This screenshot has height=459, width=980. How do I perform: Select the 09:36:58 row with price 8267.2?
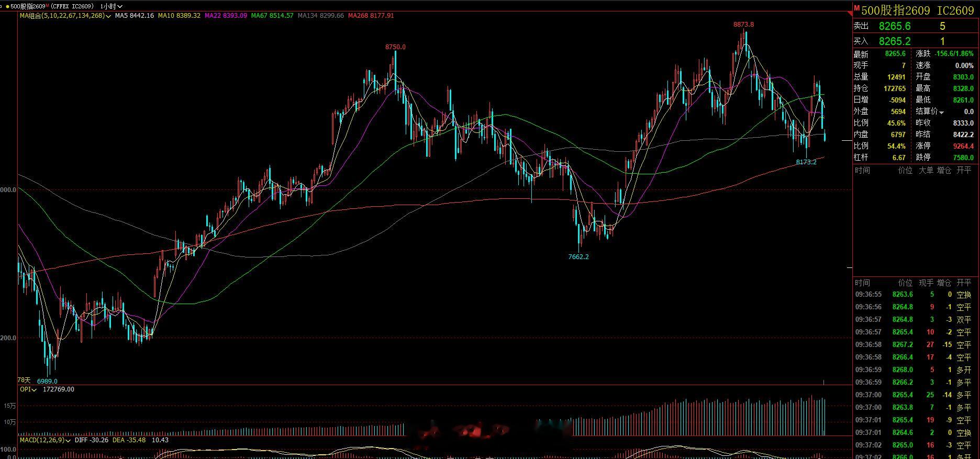(914, 345)
